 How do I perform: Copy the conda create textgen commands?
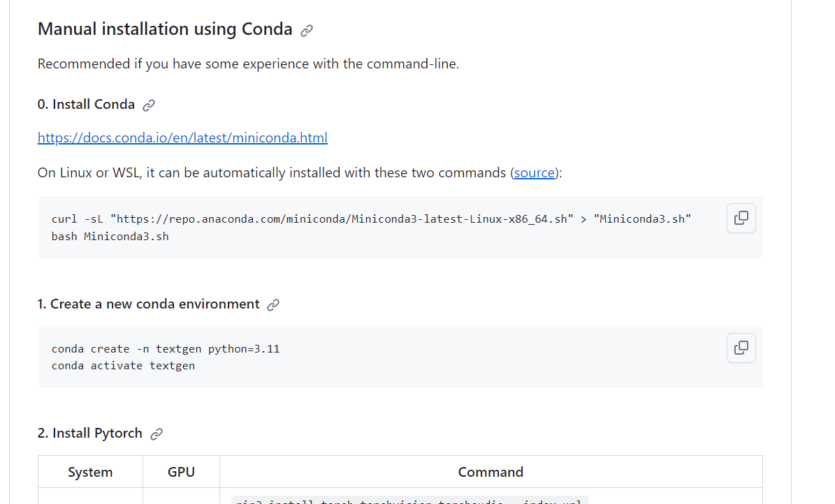741,348
